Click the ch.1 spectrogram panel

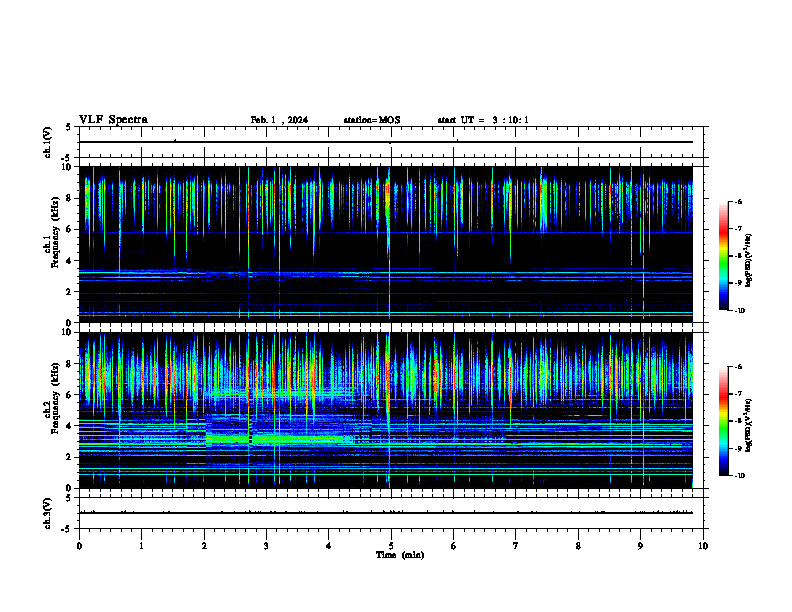coord(386,244)
